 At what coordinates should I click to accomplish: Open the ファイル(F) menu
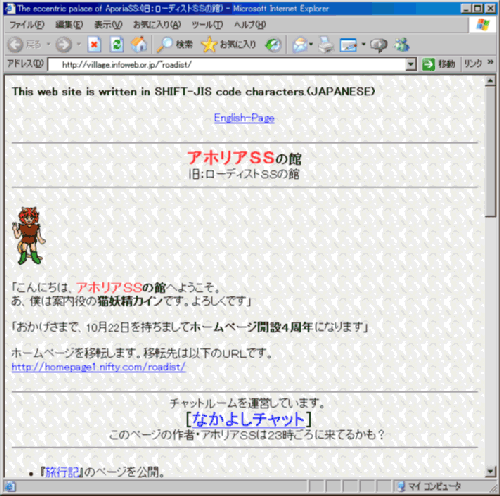point(27,24)
